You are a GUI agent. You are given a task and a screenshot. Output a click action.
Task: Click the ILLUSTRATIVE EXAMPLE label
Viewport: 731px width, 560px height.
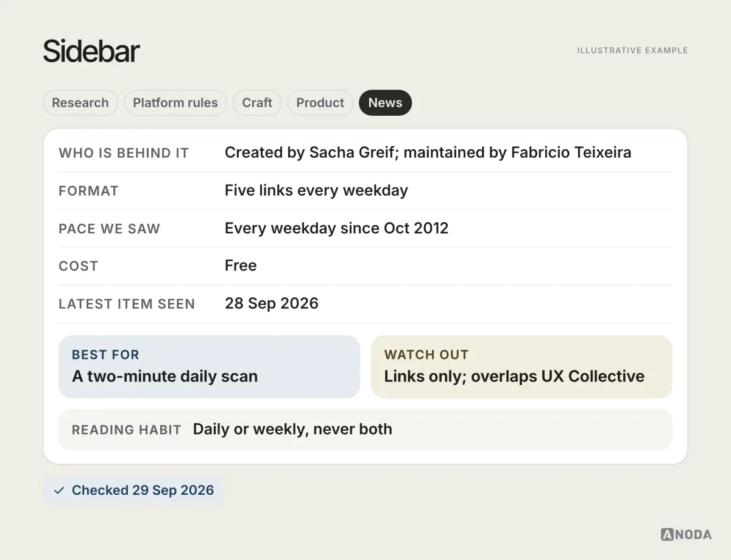pyautogui.click(x=632, y=51)
